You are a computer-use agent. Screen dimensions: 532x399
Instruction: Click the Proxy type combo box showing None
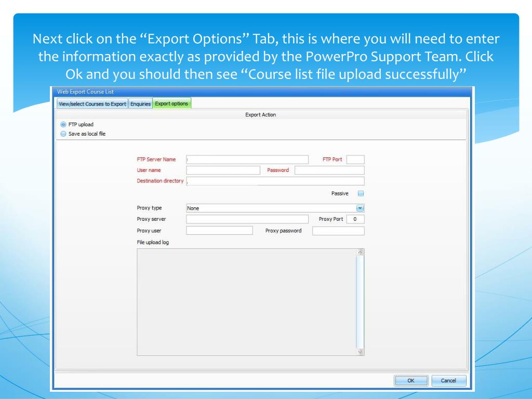(275, 208)
